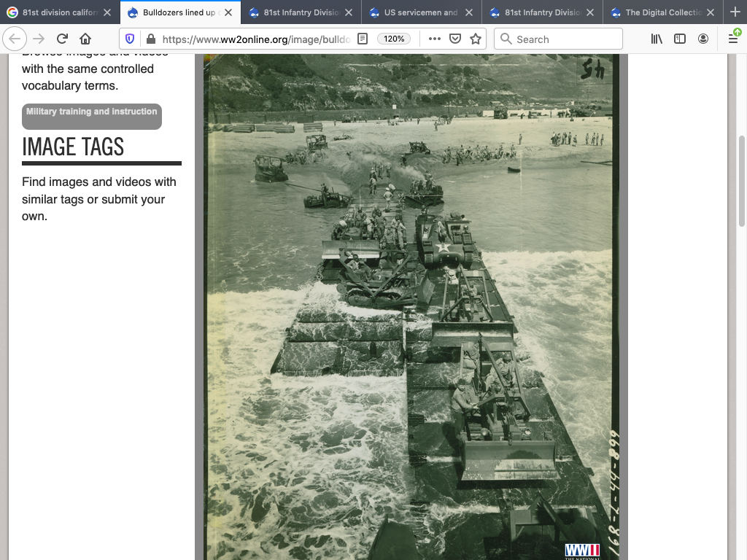Toggle the sidebar panel

pyautogui.click(x=680, y=39)
